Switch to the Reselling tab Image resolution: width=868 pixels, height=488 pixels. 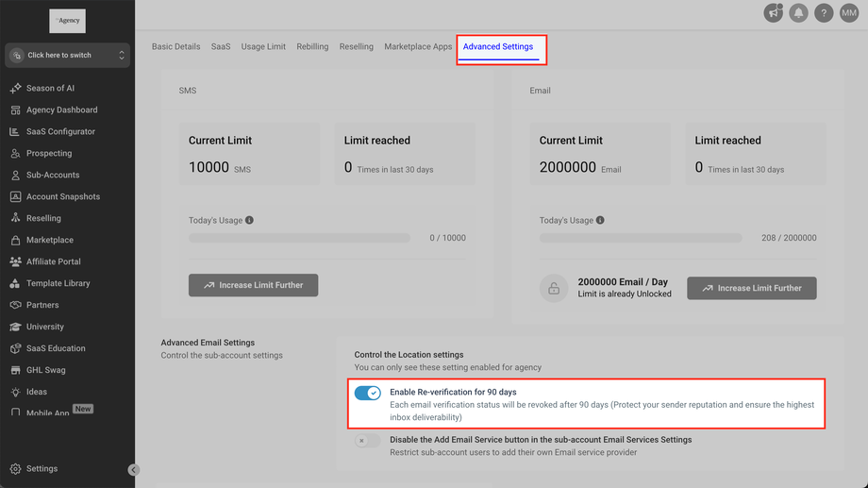pyautogui.click(x=357, y=46)
